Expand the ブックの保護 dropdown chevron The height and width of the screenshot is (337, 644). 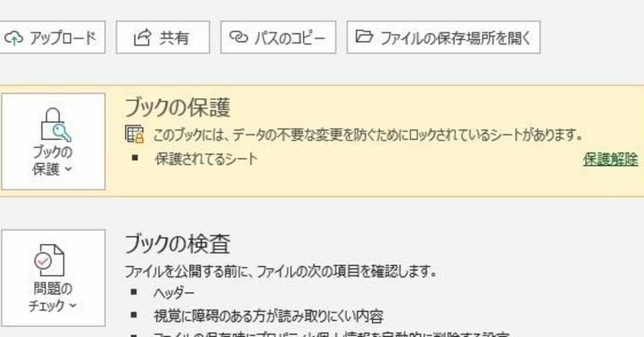pyautogui.click(x=68, y=169)
